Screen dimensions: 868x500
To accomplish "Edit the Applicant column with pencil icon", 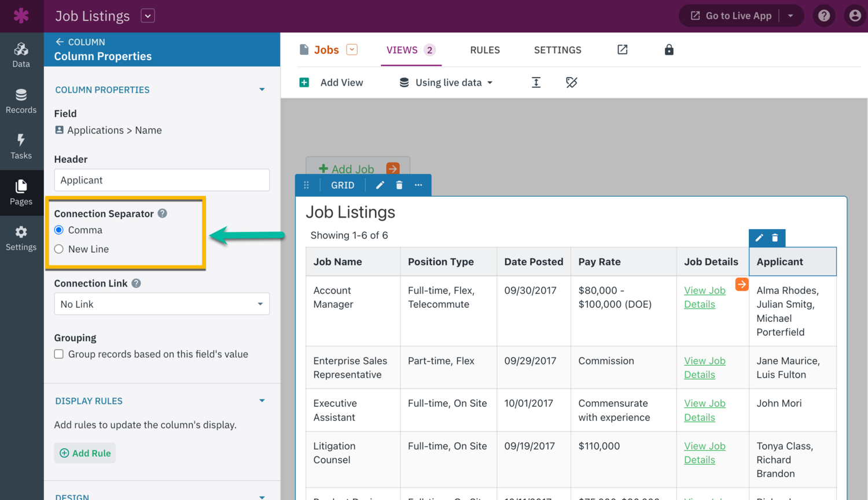I will pos(759,238).
